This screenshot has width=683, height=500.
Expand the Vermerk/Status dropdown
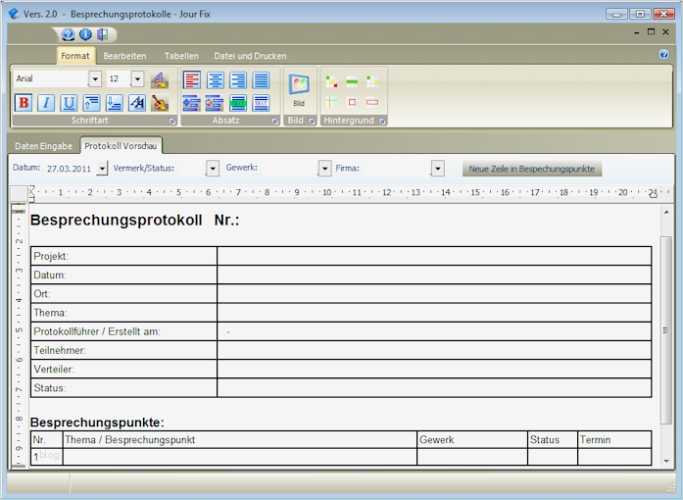tap(212, 169)
